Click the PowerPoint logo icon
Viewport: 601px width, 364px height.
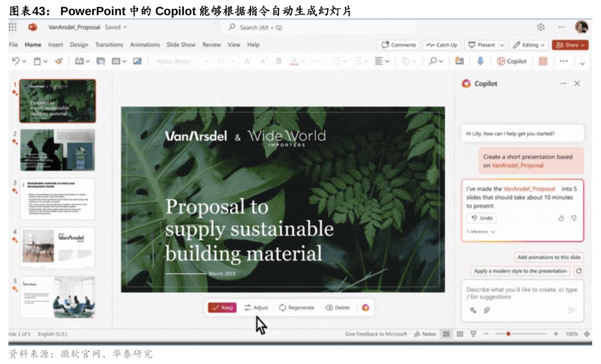(x=33, y=27)
